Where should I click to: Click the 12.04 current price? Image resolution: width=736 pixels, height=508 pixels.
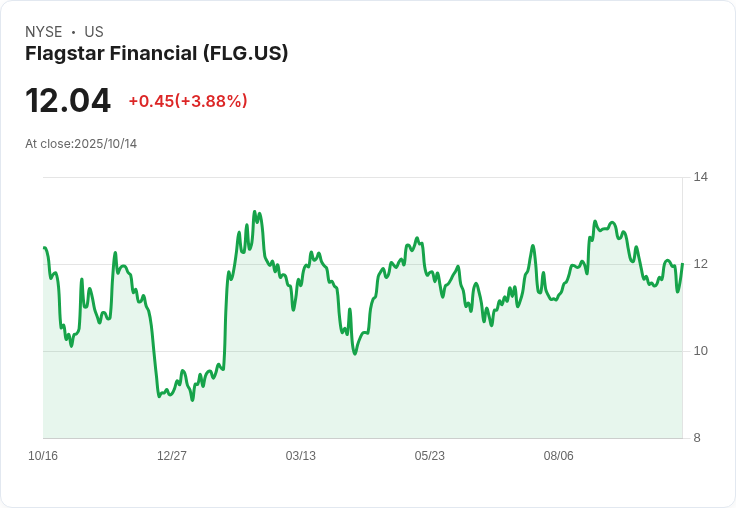pos(68,101)
